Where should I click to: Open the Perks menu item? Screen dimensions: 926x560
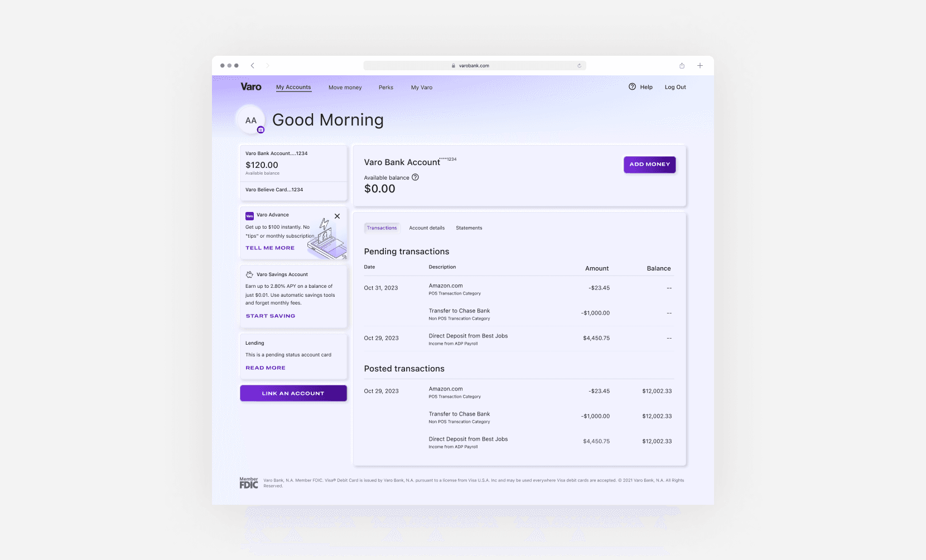tap(386, 88)
